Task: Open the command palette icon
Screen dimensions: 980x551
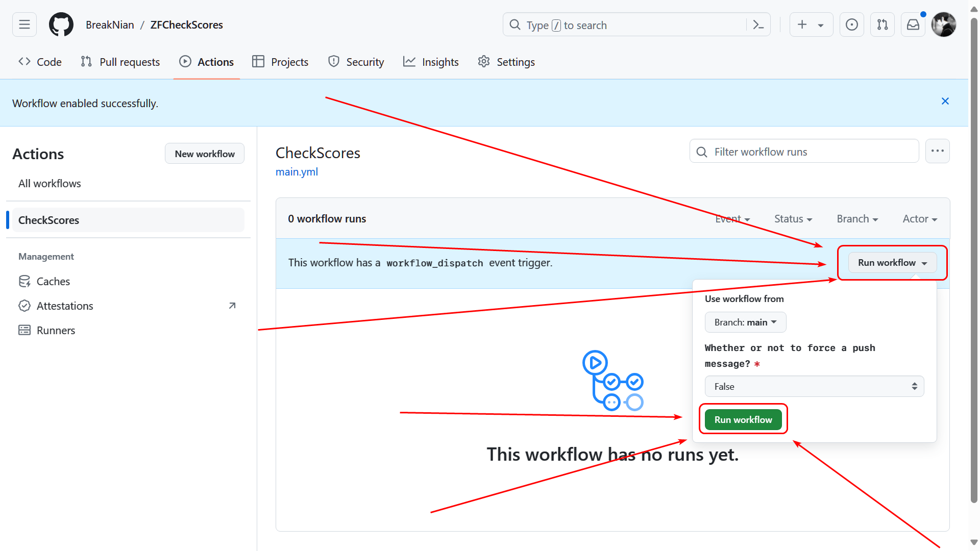Action: pyautogui.click(x=758, y=24)
